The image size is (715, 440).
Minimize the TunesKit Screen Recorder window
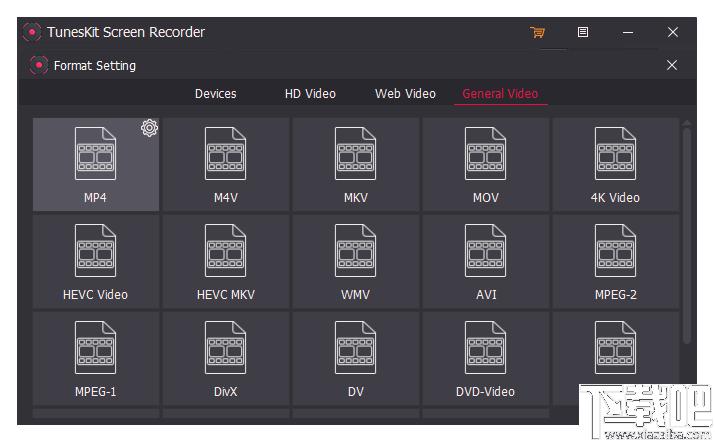tap(628, 32)
